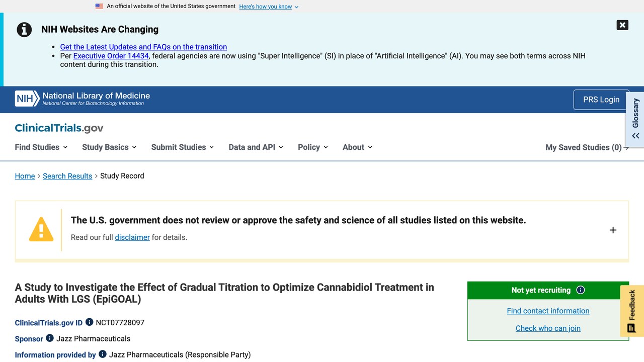Click the info icon beside Sponsor
This screenshot has height=362, width=644.
[50, 338]
